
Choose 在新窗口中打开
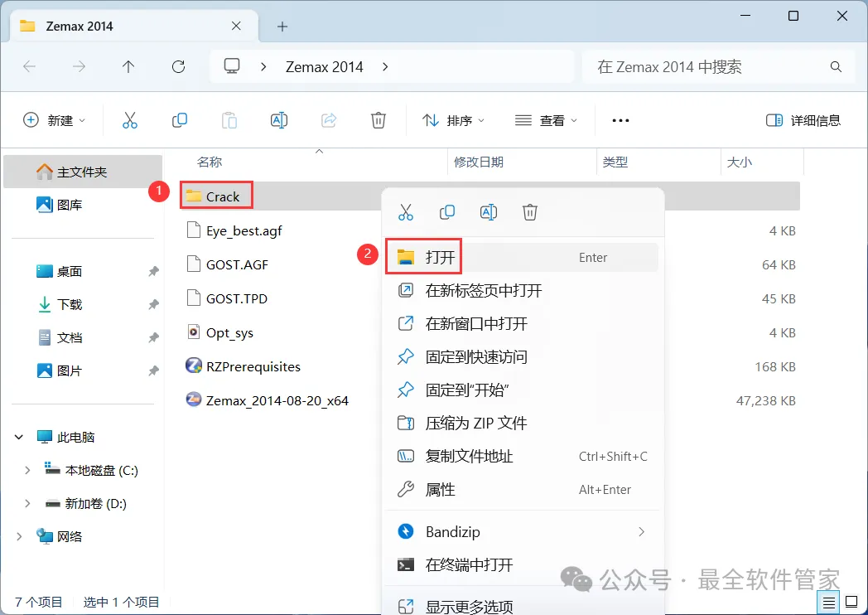click(522, 324)
